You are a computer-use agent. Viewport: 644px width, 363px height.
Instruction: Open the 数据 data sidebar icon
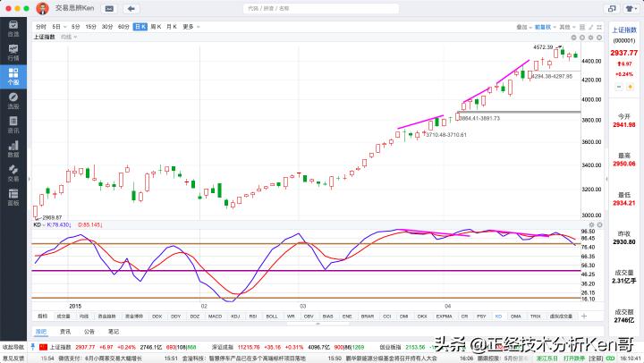[x=13, y=149]
